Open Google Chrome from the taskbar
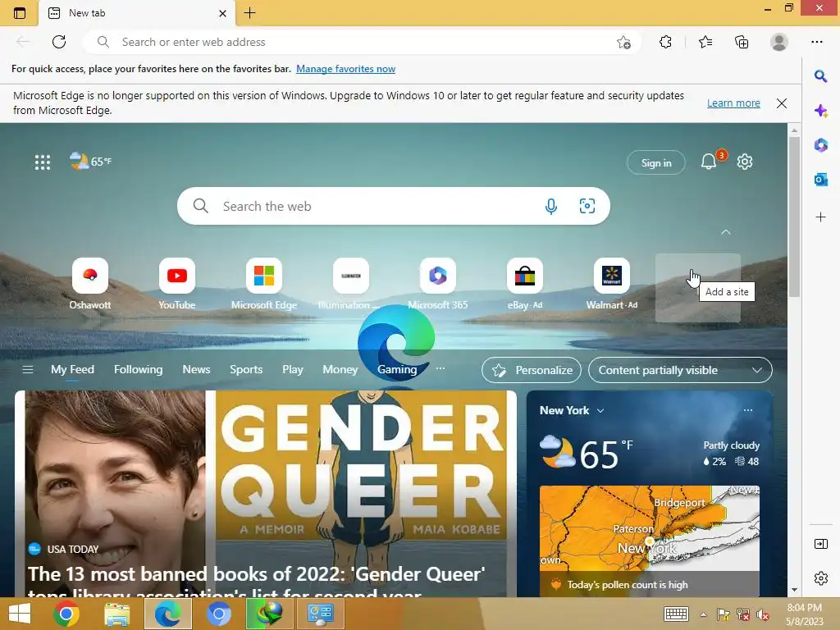Image resolution: width=840 pixels, height=630 pixels. click(66, 614)
